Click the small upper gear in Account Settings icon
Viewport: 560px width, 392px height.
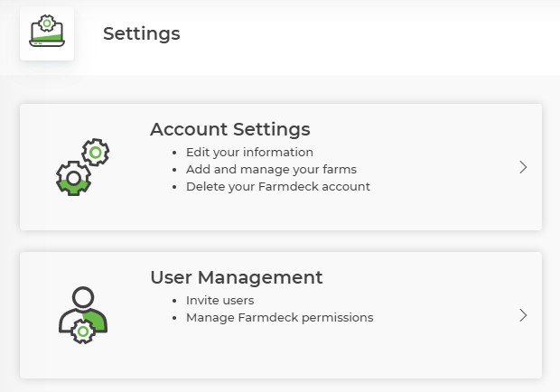[95, 152]
